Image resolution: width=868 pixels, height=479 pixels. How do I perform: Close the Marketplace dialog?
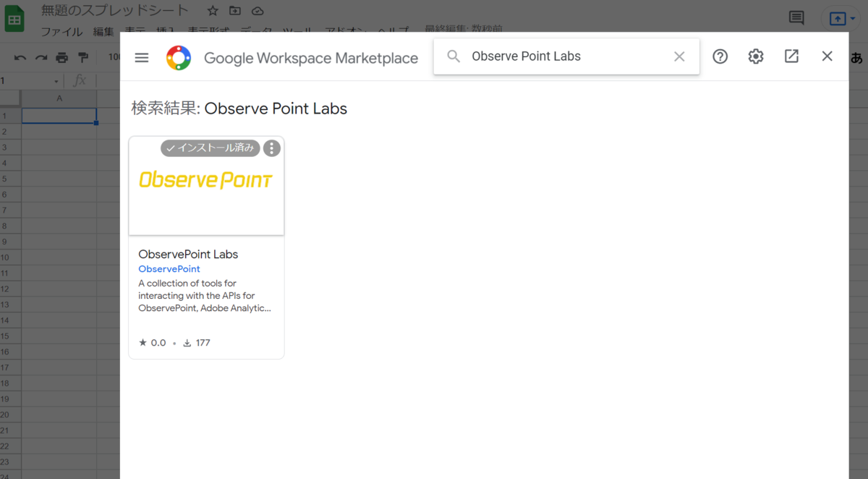[827, 56]
